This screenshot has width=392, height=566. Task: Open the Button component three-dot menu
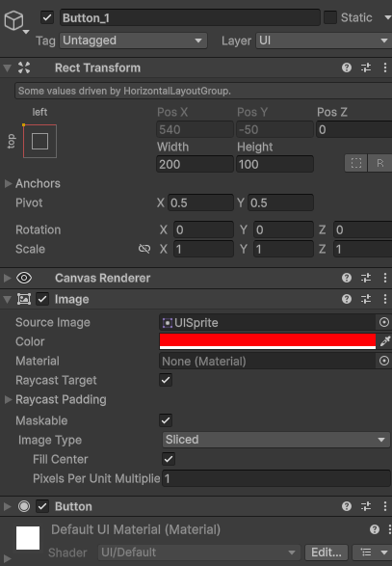click(385, 506)
